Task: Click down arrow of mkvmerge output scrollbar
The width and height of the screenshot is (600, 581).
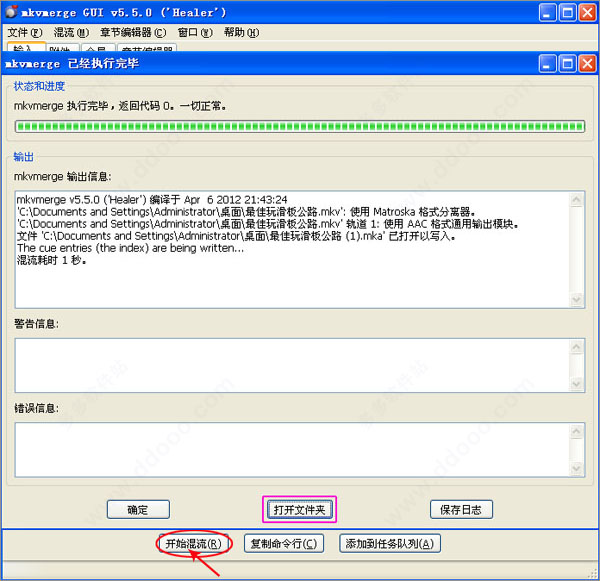Action: pos(577,299)
